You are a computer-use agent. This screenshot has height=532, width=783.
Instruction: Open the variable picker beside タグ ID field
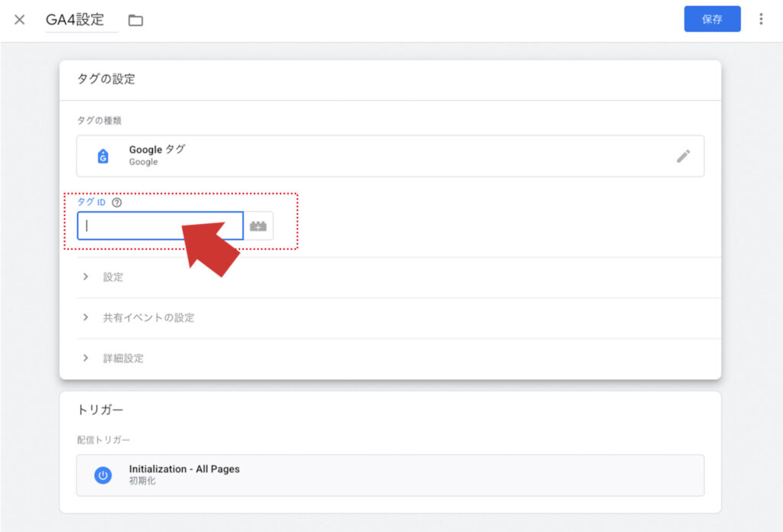[x=258, y=226]
